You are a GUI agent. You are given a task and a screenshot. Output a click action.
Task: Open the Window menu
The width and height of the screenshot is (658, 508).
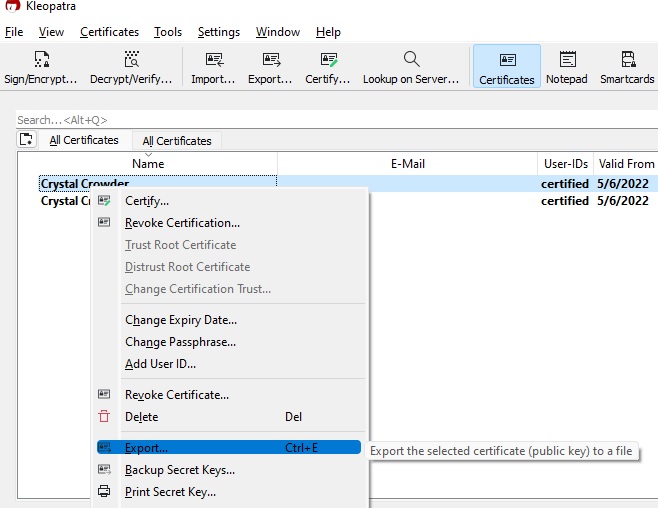[x=278, y=32]
